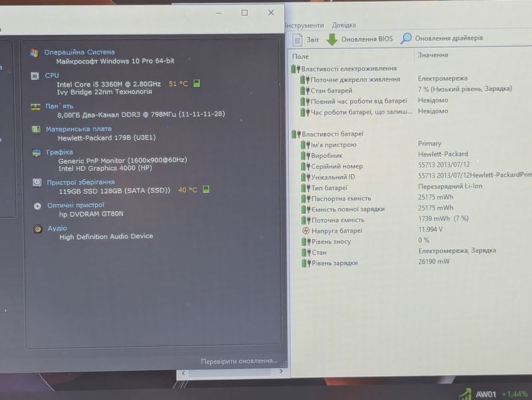Image resolution: width=532 pixels, height=400 pixels.
Task: Click the green CPU temperature indicator icon
Action: (196, 83)
